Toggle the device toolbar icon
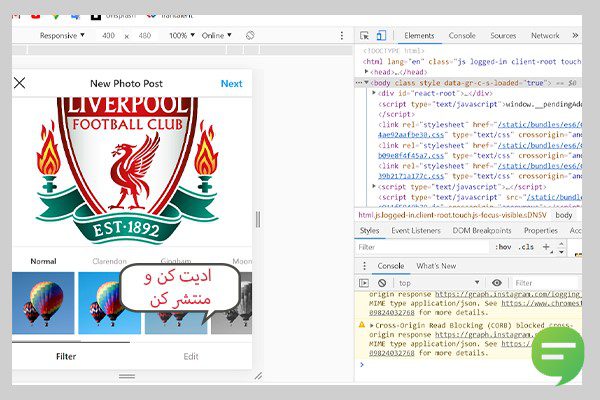 click(x=381, y=36)
